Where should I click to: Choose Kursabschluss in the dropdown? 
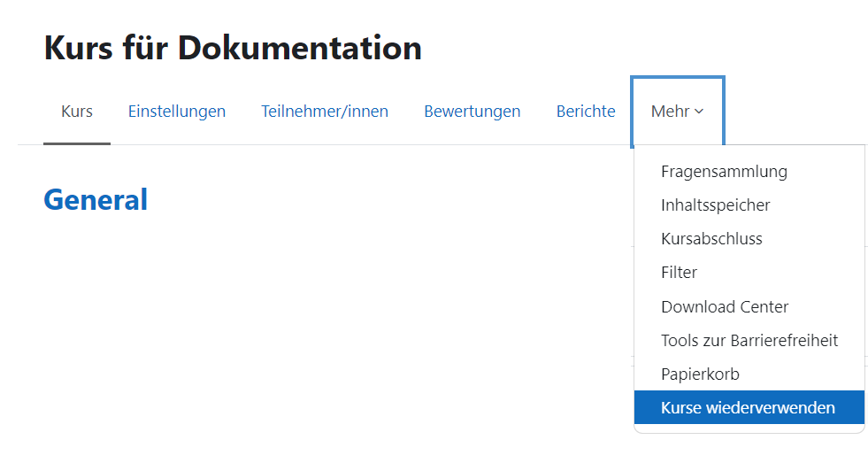tap(749, 239)
